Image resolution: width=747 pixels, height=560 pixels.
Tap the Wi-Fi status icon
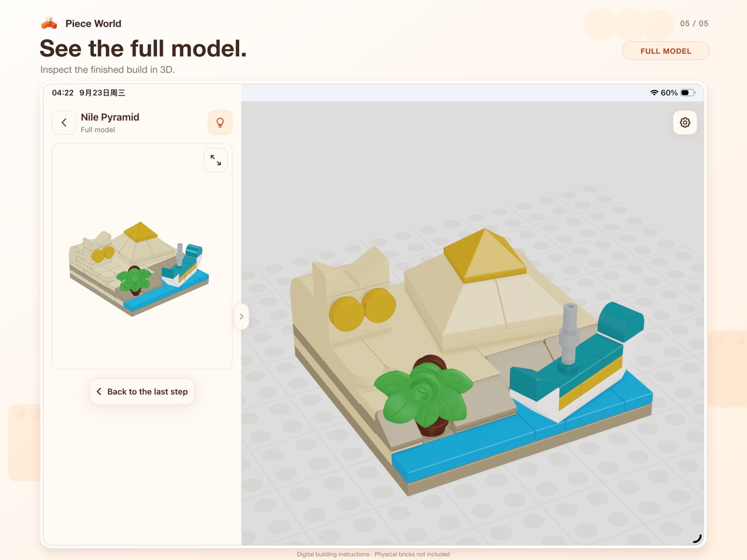pyautogui.click(x=654, y=93)
